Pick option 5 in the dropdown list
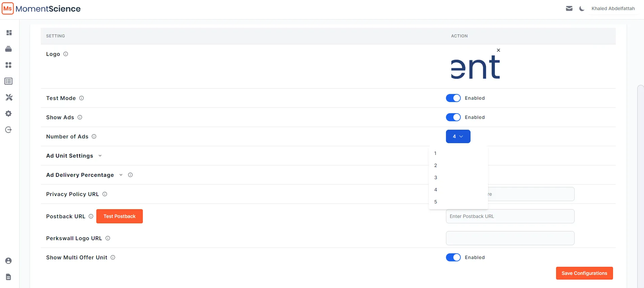The image size is (644, 288). 458,202
